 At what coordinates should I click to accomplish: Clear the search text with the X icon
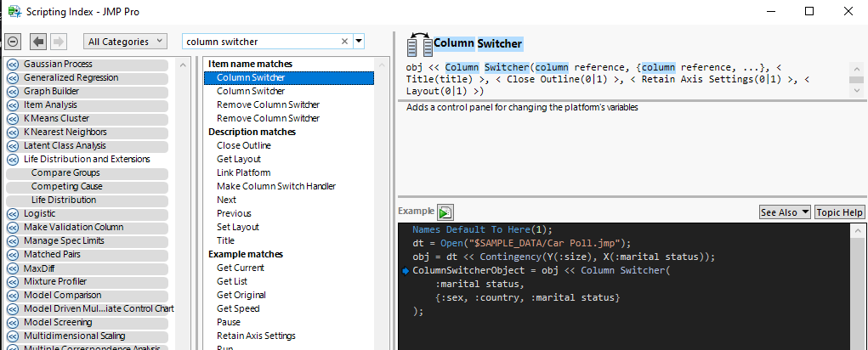coord(344,42)
